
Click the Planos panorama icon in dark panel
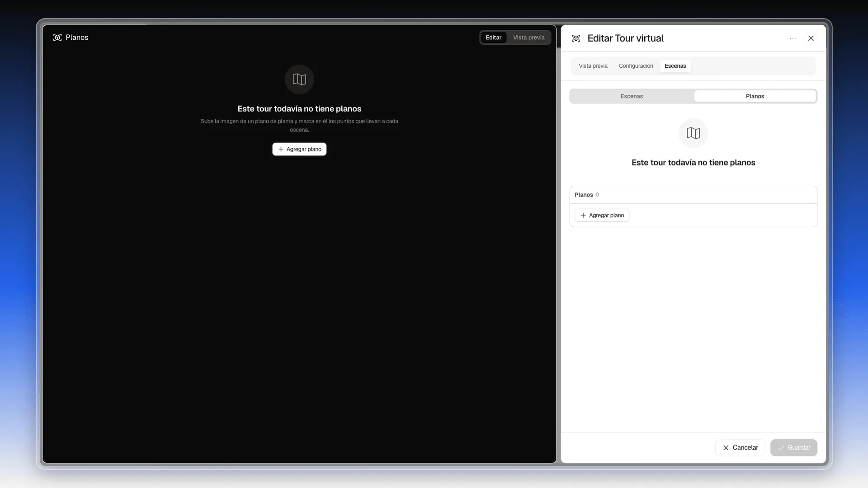(57, 38)
